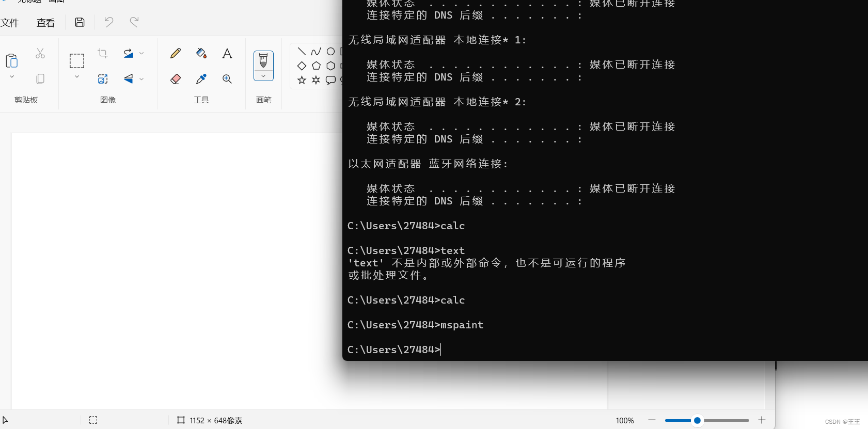Click the 'C:\Users\27484>mspaint' line in terminal

tap(416, 325)
